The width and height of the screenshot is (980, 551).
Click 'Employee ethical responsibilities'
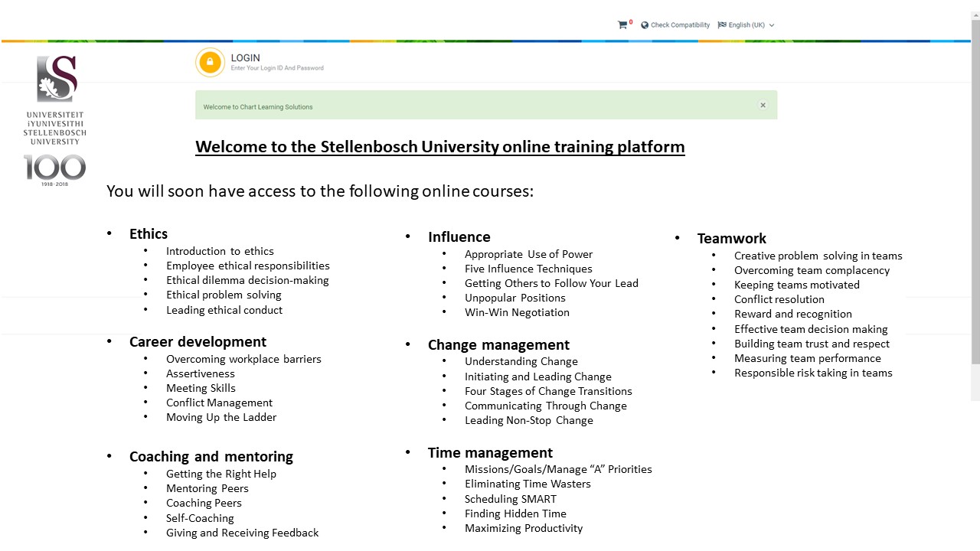click(248, 266)
